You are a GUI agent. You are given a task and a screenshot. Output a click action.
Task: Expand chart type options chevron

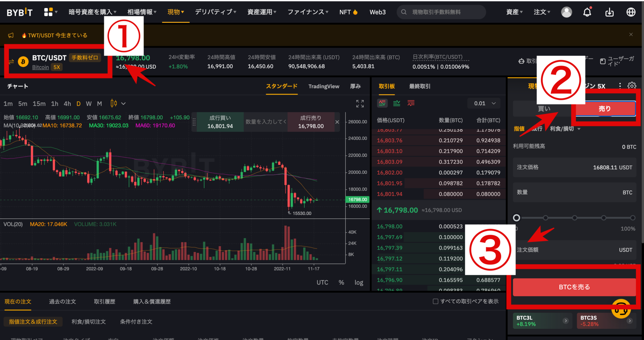[123, 104]
